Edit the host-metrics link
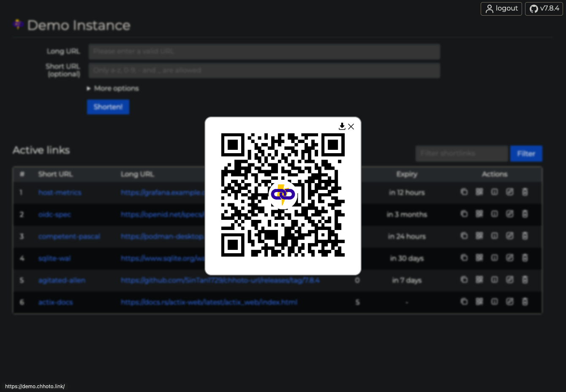The width and height of the screenshot is (566, 392). click(510, 192)
